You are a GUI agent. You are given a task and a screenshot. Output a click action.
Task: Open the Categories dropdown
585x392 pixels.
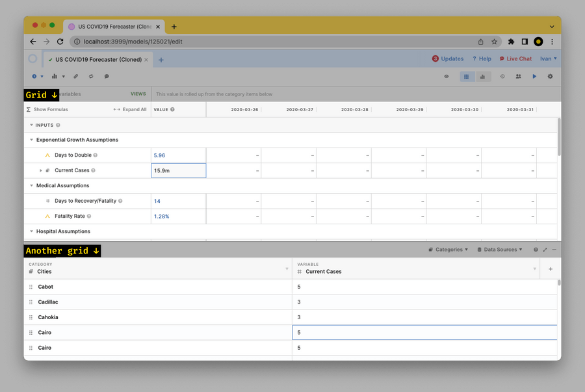(448, 250)
